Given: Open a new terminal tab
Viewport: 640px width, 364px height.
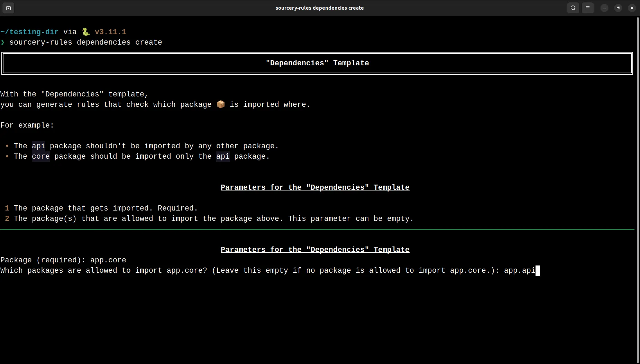Looking at the screenshot, I should pos(8,8).
